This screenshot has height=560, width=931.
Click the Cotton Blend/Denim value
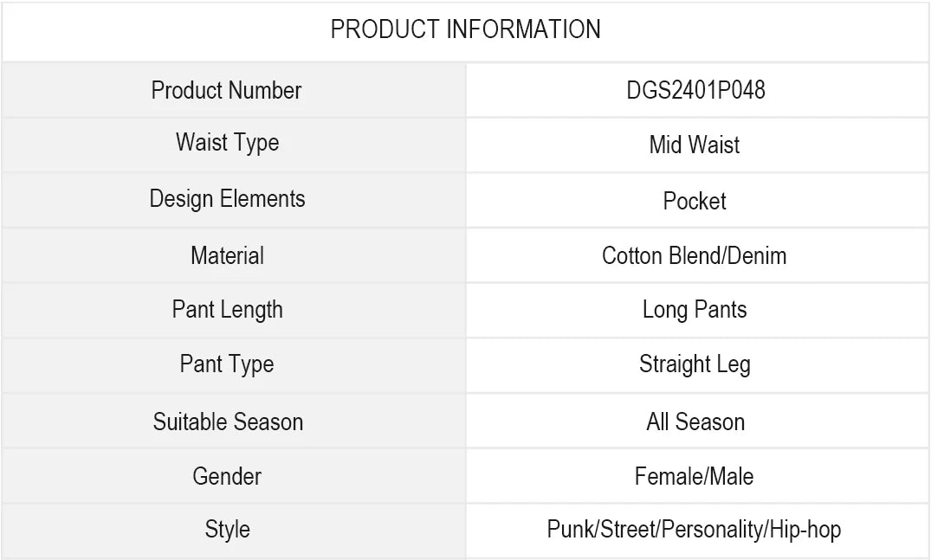click(695, 255)
